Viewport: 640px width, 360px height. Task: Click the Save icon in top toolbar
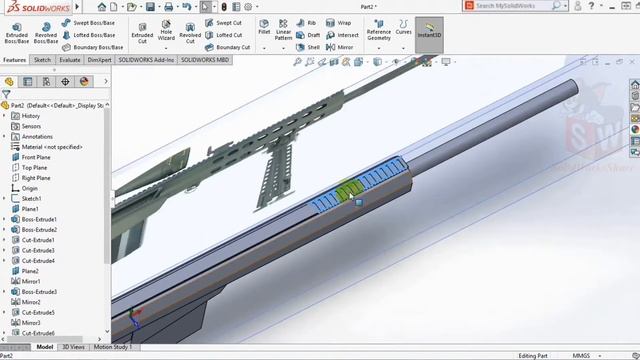(150, 7)
